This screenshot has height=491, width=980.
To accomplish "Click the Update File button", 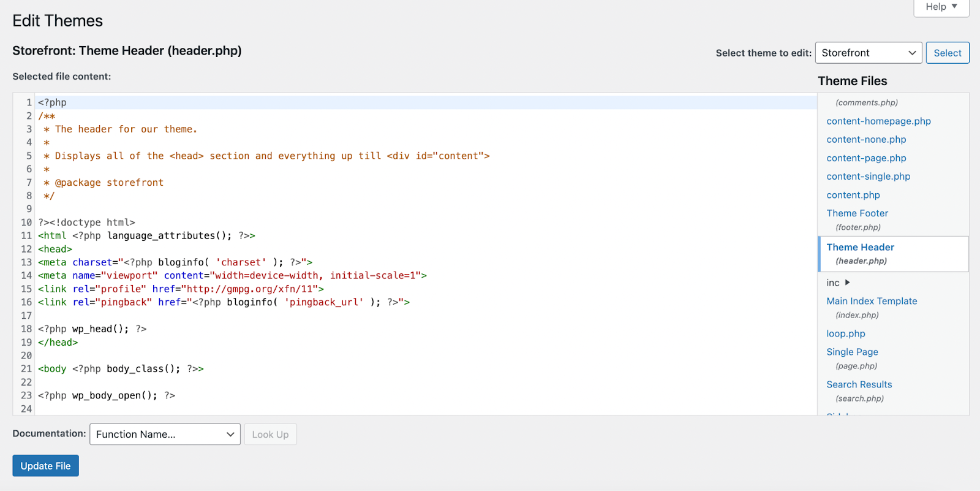I will (45, 466).
